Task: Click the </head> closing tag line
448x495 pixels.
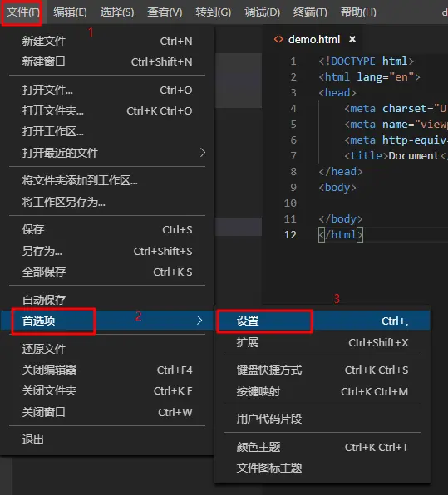Action: [x=341, y=172]
